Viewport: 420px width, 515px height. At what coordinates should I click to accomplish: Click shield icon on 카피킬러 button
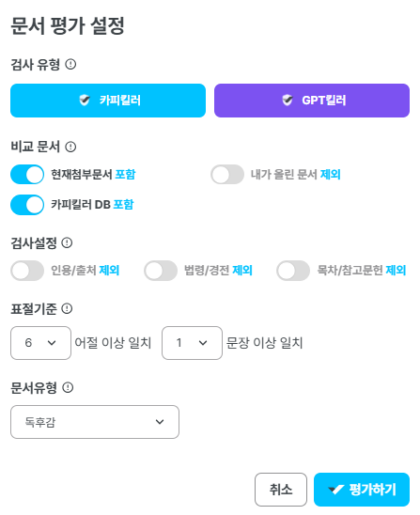click(x=85, y=101)
